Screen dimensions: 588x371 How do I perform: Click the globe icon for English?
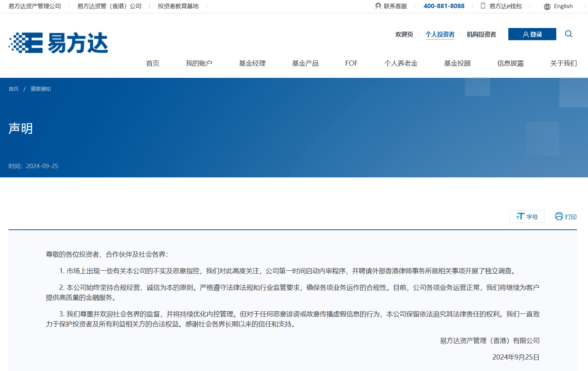(x=547, y=7)
